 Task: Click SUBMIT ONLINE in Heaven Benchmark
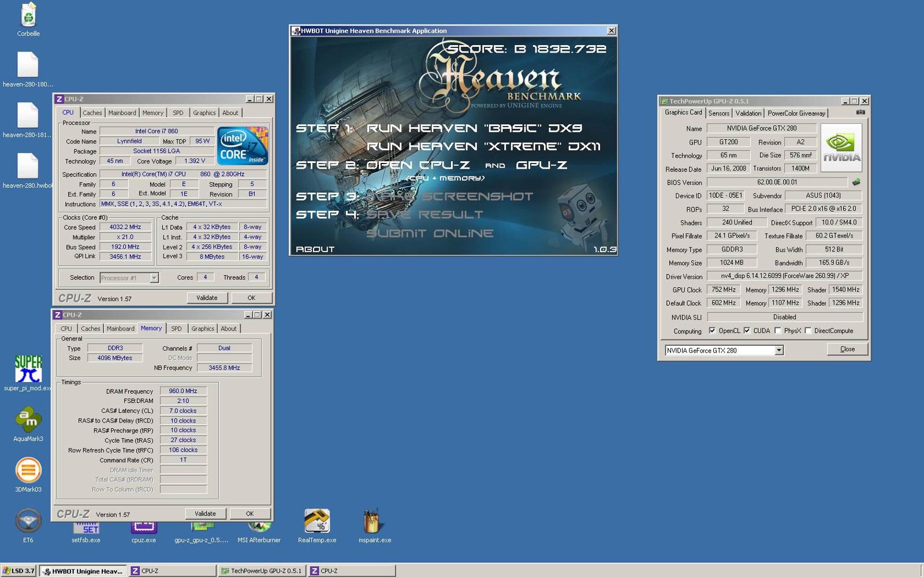point(430,234)
